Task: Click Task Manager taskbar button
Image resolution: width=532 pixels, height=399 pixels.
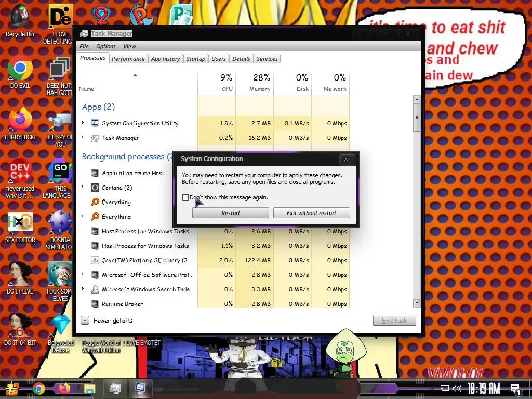Action: coord(115,389)
